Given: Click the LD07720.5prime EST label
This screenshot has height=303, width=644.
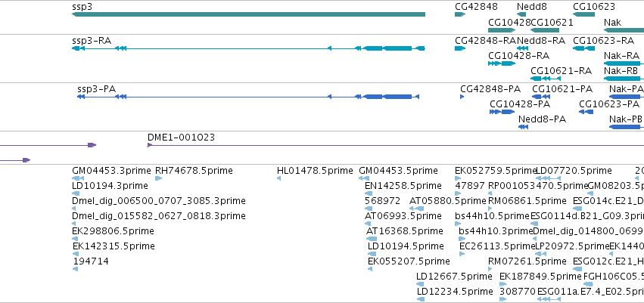Looking at the screenshot, I should 574,171.
